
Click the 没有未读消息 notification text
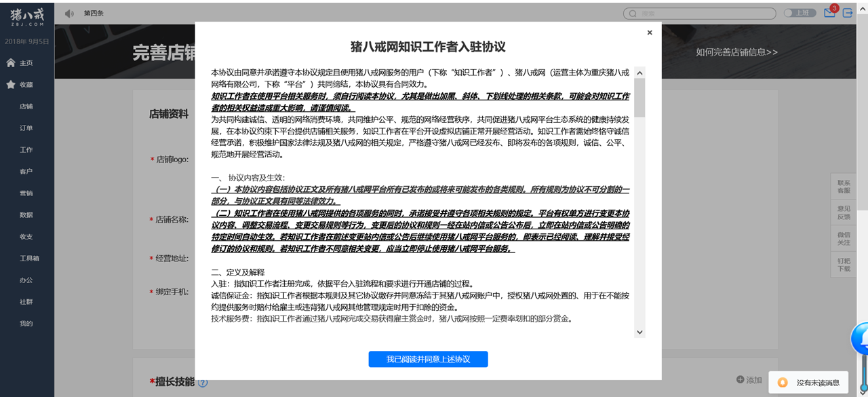coord(818,383)
